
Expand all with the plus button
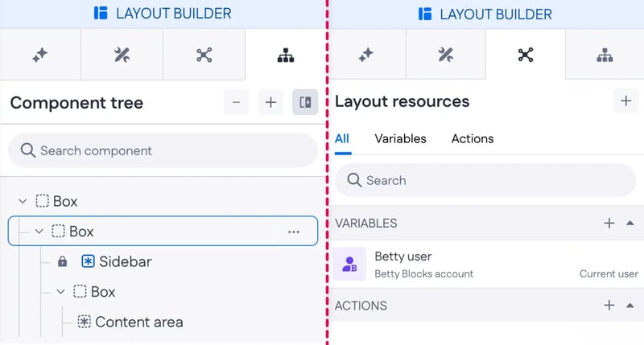[x=270, y=102]
